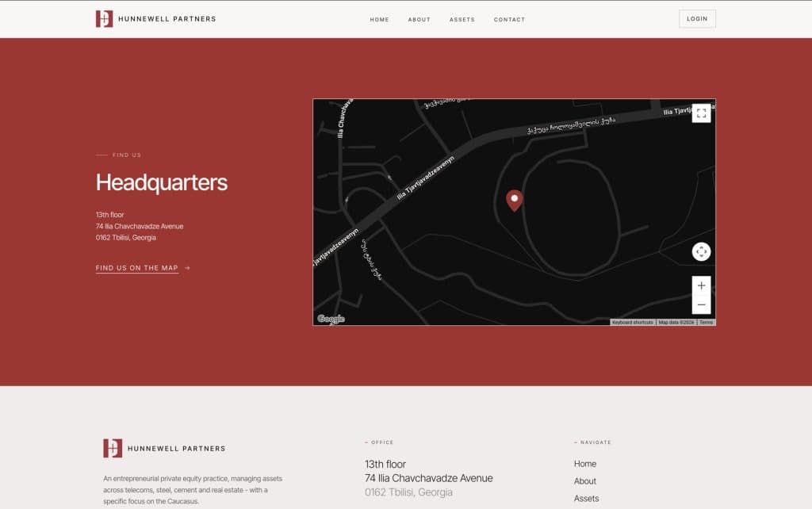Screen dimensions: 812x509
Task: Open the Assets header menu item
Action: [462, 20]
